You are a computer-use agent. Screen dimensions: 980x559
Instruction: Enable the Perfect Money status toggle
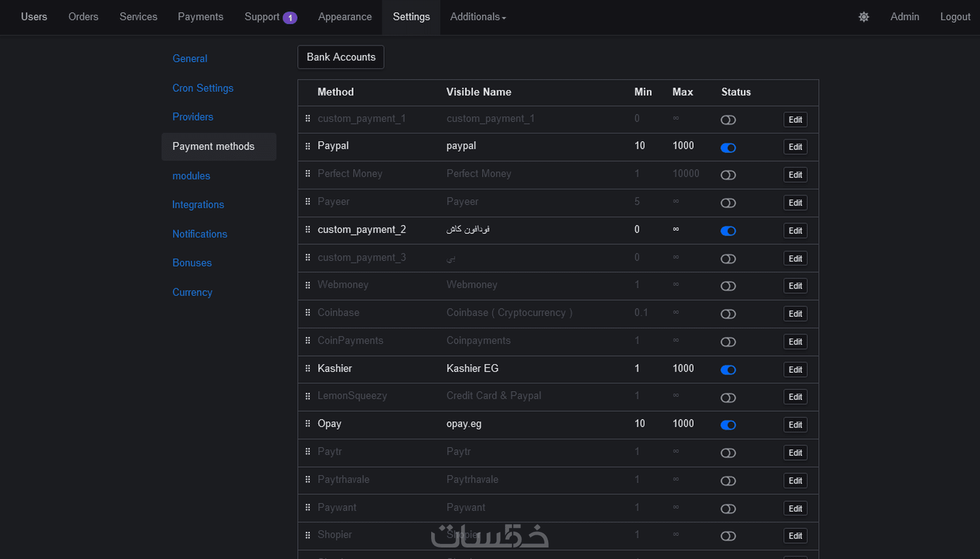click(728, 175)
